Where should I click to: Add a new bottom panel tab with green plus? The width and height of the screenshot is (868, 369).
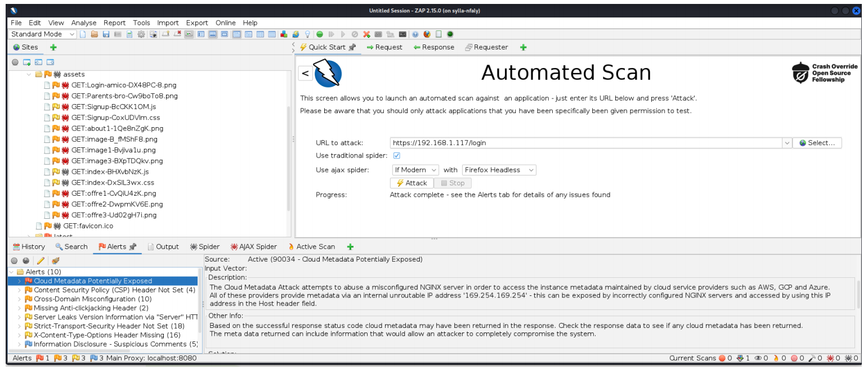click(350, 246)
